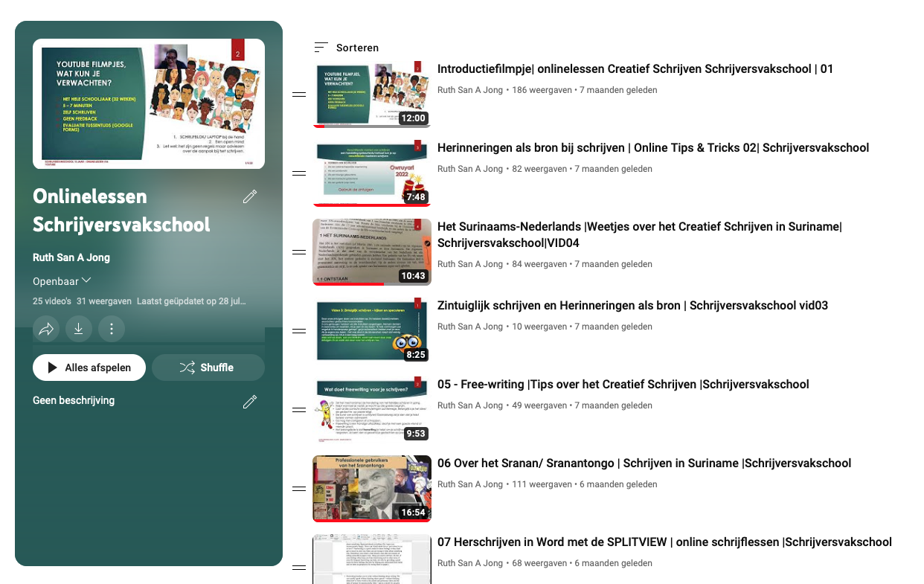Download the playlist with the download icon

(x=79, y=328)
